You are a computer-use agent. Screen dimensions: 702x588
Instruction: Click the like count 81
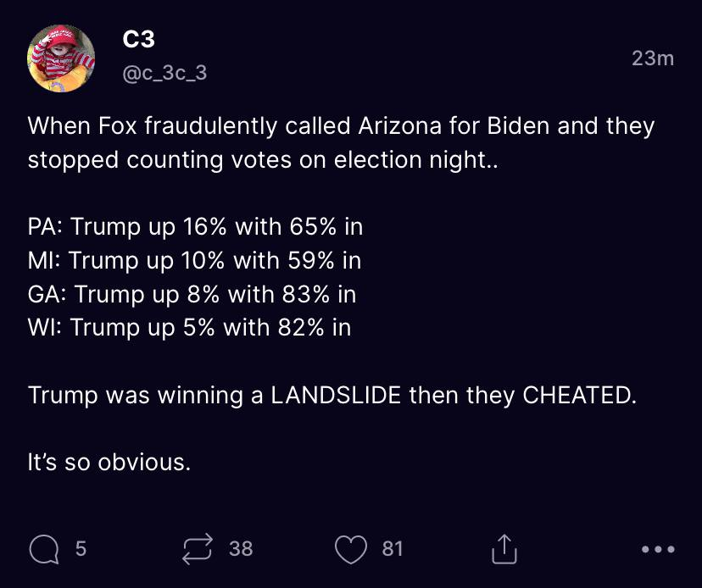point(392,549)
